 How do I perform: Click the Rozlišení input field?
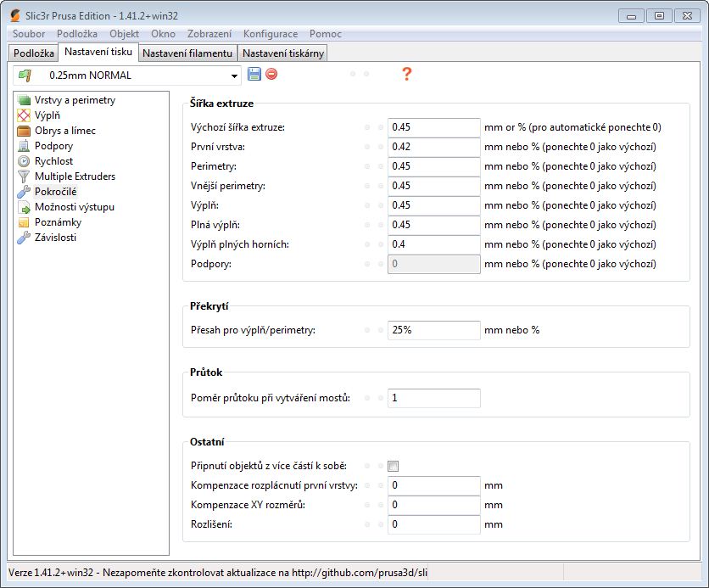click(x=433, y=524)
